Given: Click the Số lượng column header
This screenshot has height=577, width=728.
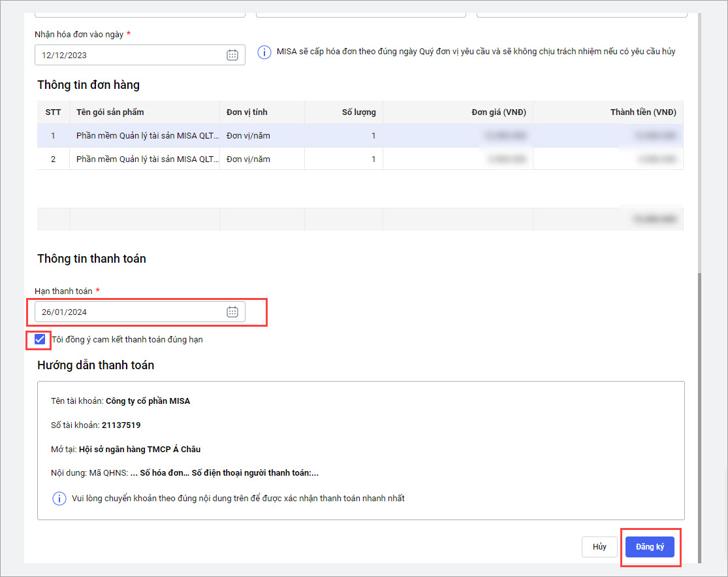Looking at the screenshot, I should tap(358, 112).
